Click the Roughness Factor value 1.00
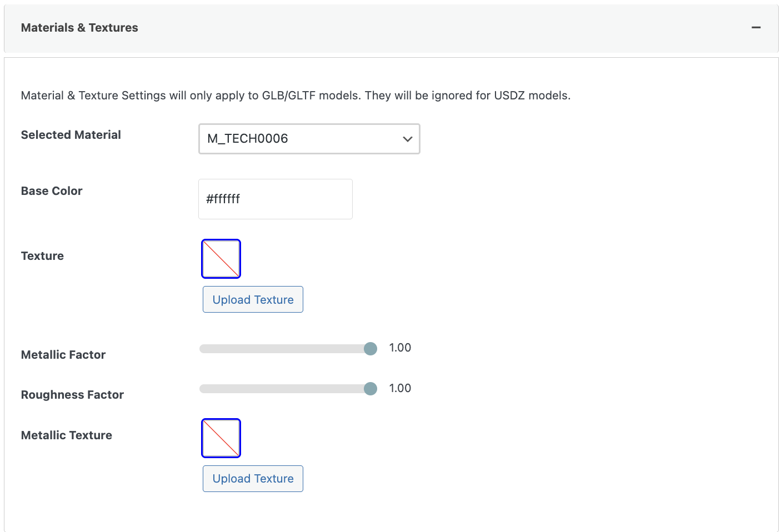The image size is (781, 532). coord(400,388)
